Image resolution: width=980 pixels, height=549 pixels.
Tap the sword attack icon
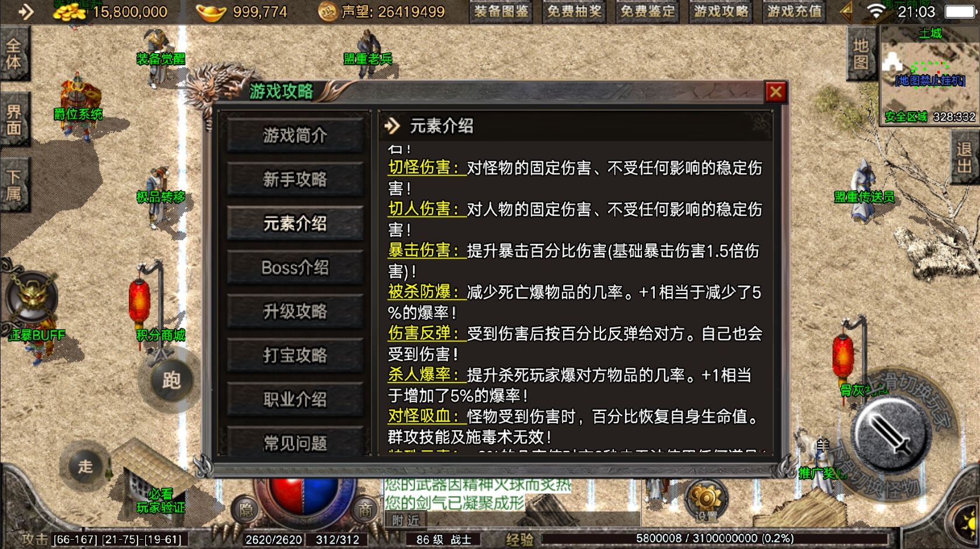(890, 434)
